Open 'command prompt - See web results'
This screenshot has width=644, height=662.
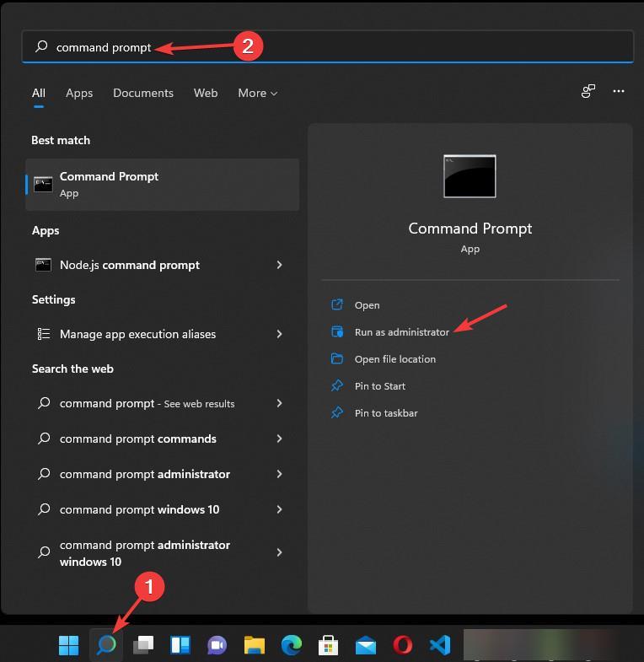coord(163,403)
